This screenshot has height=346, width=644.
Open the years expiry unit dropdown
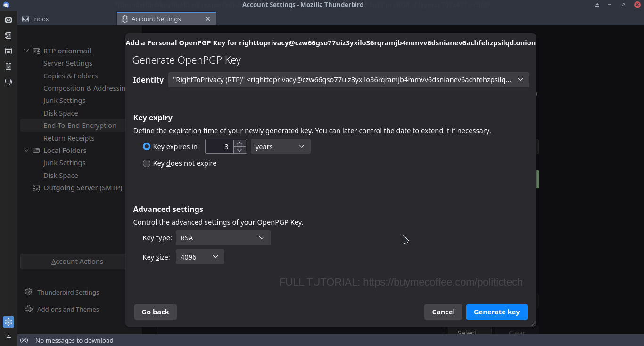tap(281, 147)
